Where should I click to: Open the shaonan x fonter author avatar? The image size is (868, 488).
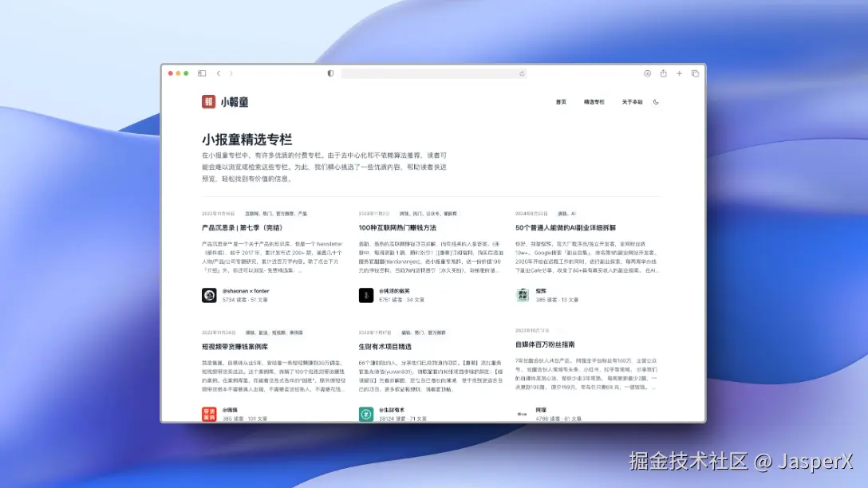pos(207,293)
